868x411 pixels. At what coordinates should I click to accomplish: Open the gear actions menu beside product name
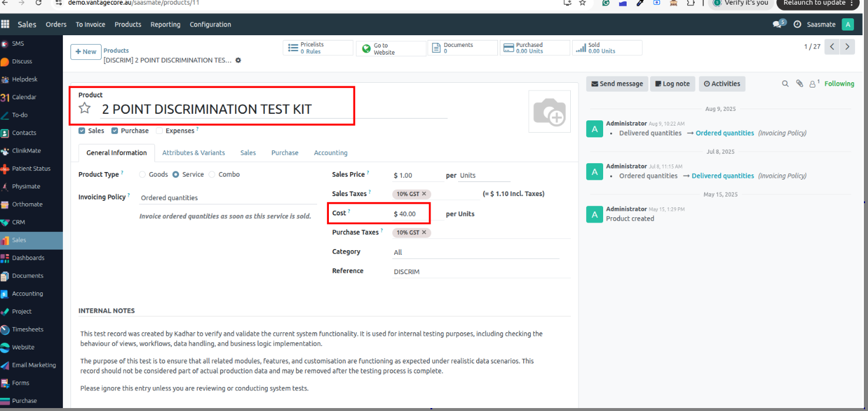[238, 60]
